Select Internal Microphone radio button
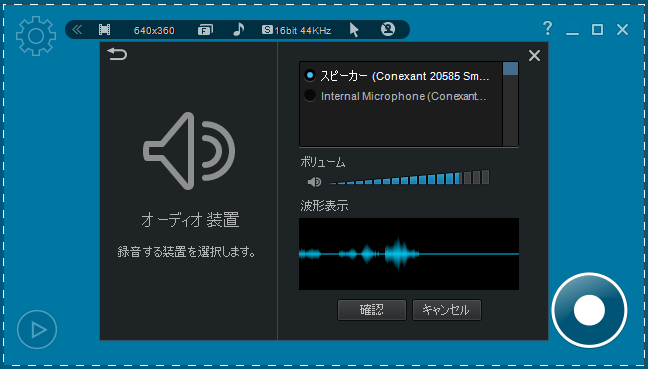This screenshot has width=648, height=369. (310, 95)
